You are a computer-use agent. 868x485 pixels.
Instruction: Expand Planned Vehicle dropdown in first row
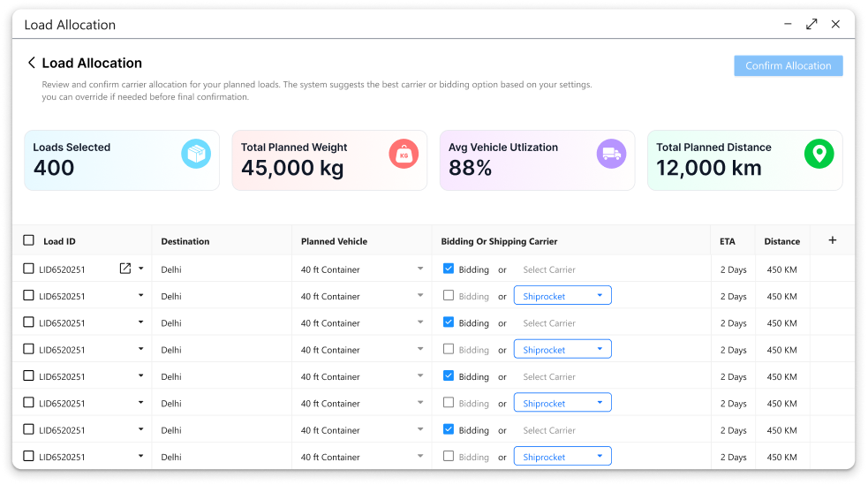420,269
